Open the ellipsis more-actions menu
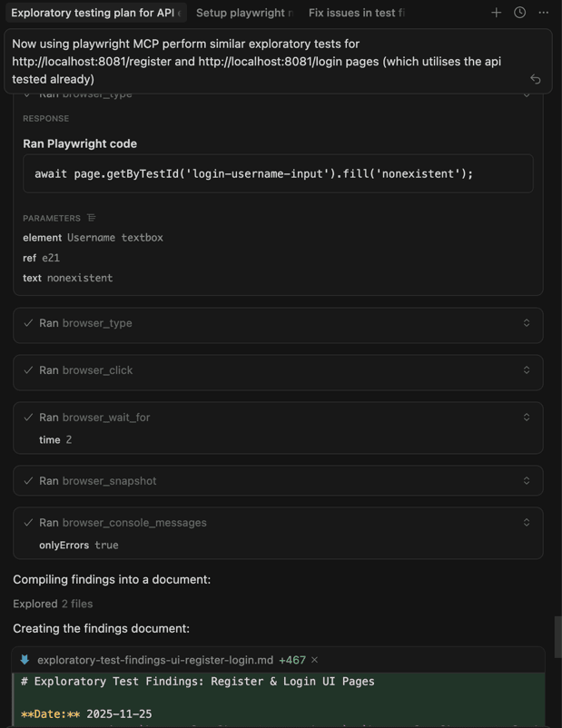The image size is (562, 728). [542, 13]
